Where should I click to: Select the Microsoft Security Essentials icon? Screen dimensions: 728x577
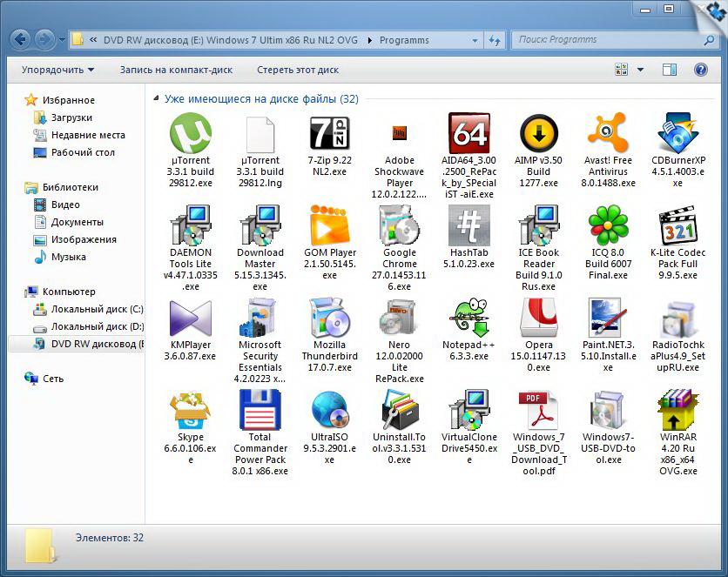coord(260,319)
